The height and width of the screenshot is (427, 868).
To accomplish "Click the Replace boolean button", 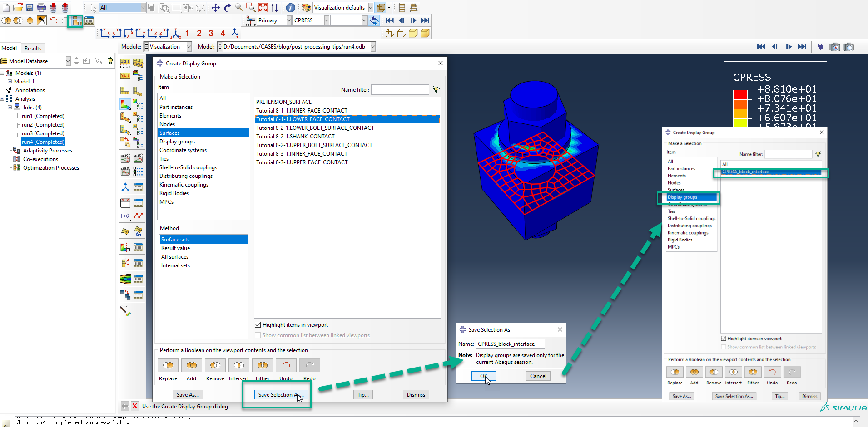I will point(168,365).
